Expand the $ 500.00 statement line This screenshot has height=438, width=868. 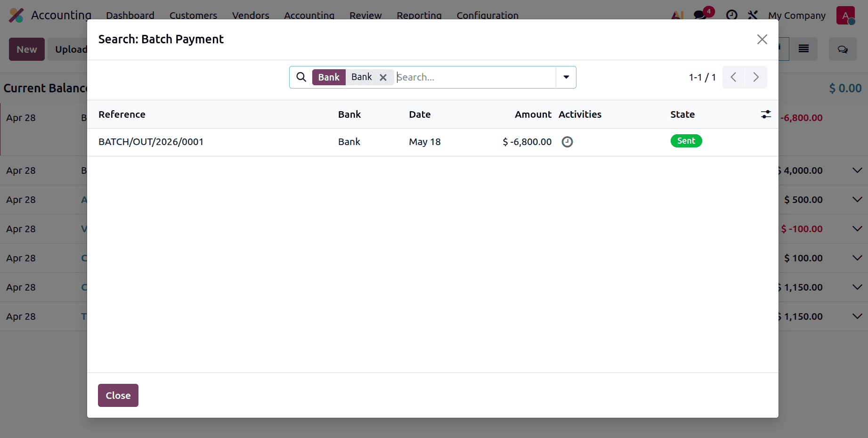[857, 199]
